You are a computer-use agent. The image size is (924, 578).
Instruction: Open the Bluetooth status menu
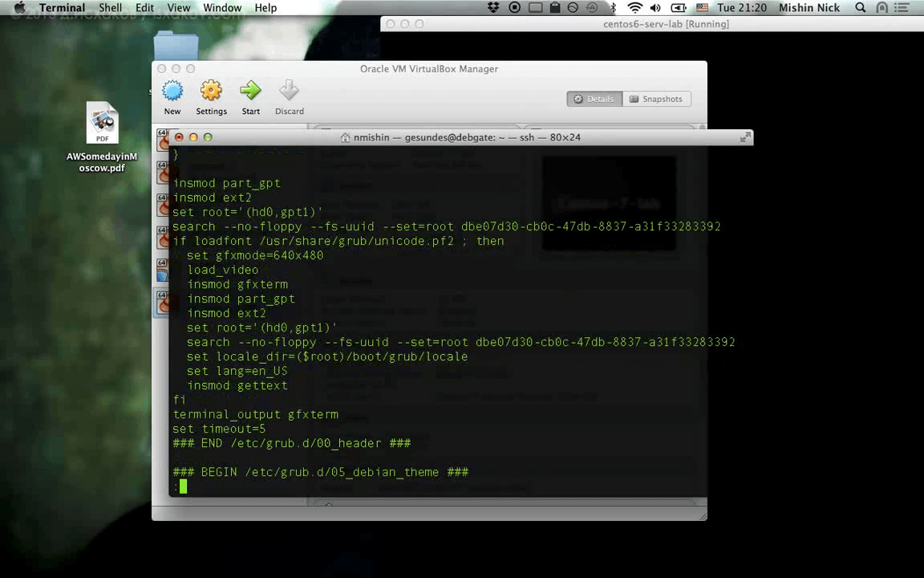pos(613,8)
